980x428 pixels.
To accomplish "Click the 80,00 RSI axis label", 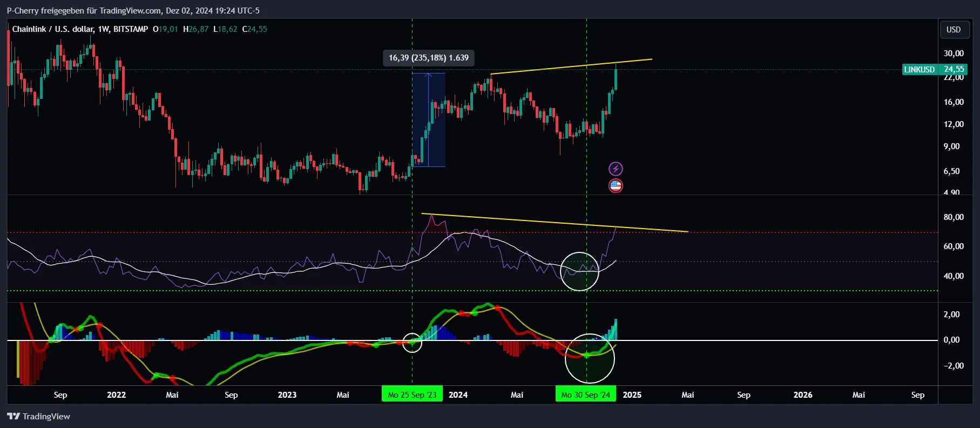I will point(954,217).
